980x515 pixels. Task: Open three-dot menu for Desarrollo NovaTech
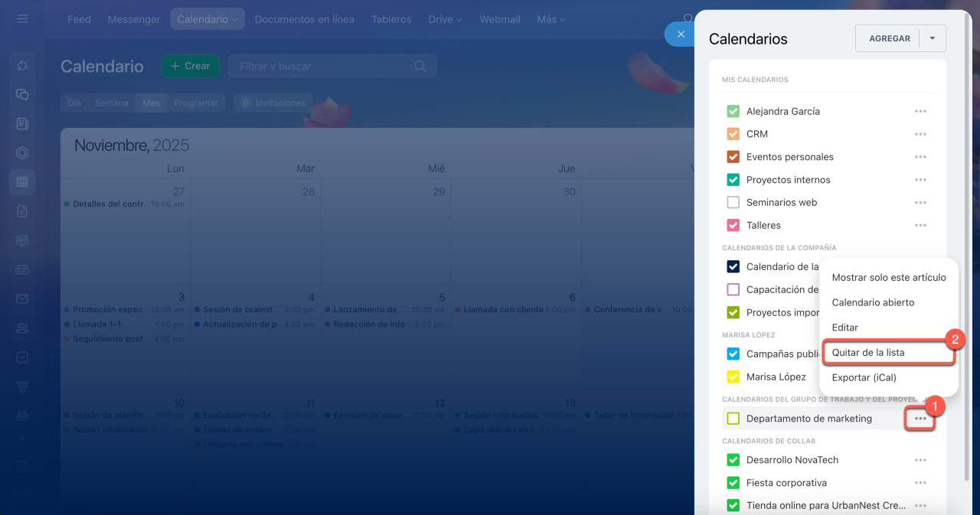click(x=920, y=460)
